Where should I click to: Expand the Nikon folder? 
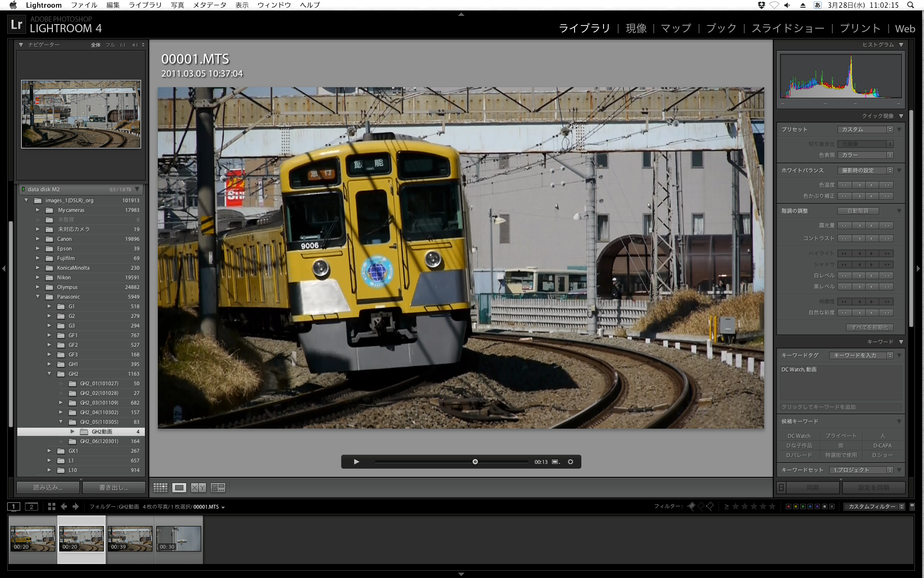point(38,277)
